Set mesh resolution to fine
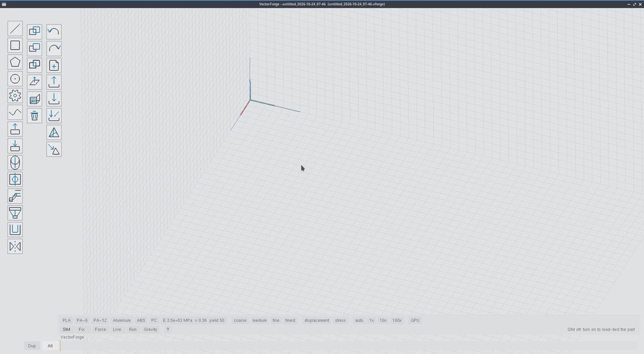The height and width of the screenshot is (354, 644). point(276,320)
